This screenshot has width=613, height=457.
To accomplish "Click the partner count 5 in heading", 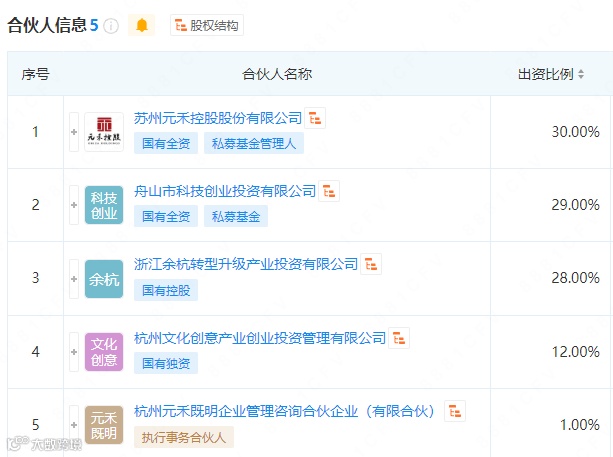I will 94,25.
